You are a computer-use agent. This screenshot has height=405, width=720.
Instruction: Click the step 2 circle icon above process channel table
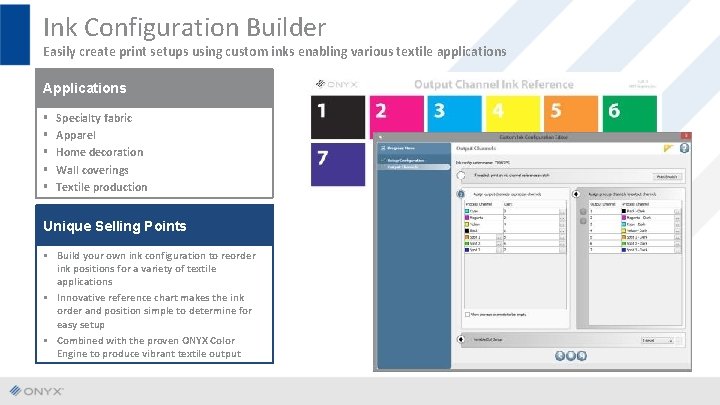[461, 194]
